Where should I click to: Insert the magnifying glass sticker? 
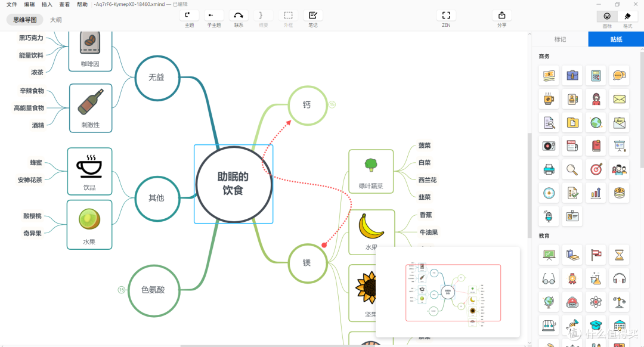(572, 169)
